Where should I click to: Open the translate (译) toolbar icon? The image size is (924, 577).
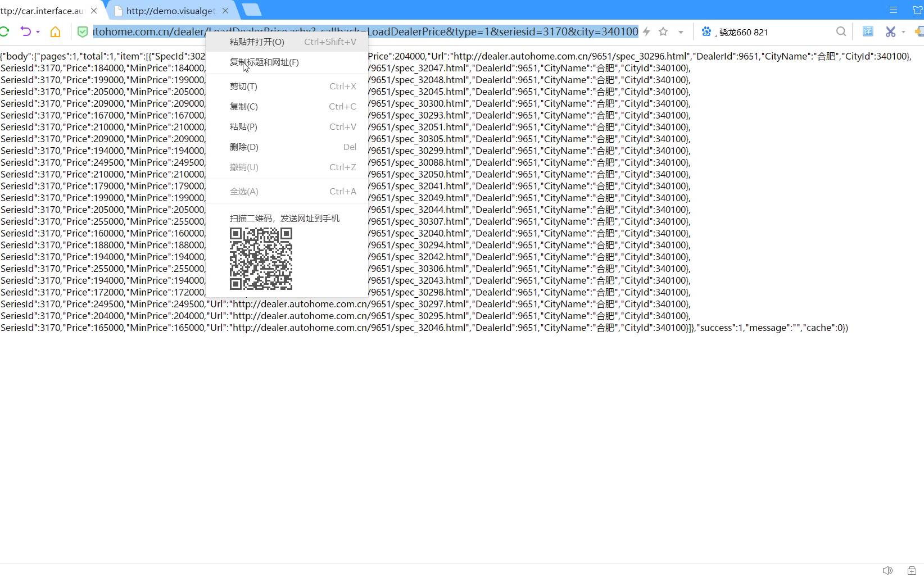click(868, 31)
